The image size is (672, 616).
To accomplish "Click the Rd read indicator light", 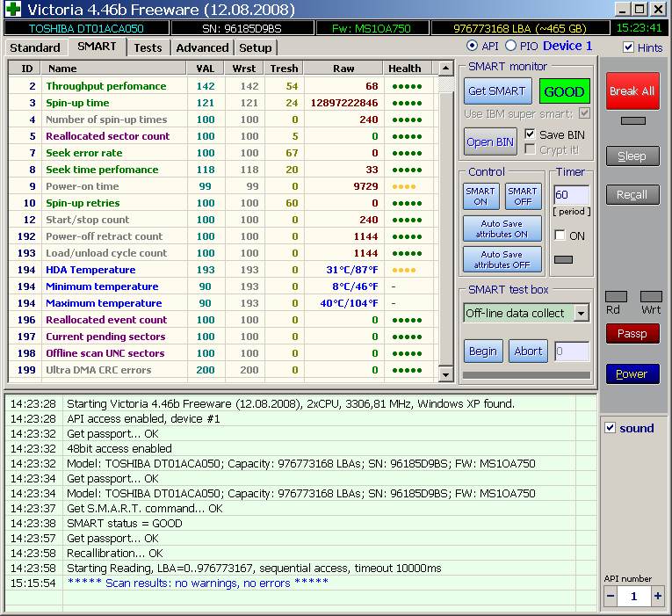I will 617,296.
